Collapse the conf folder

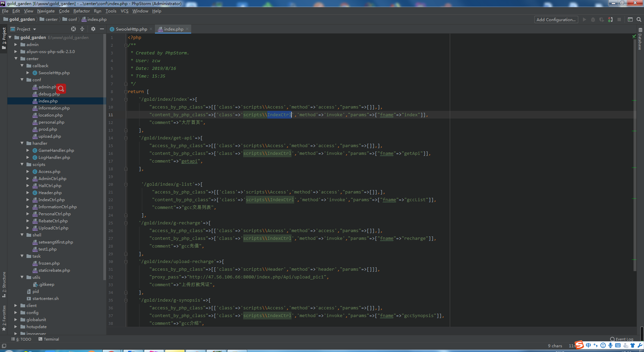point(22,80)
